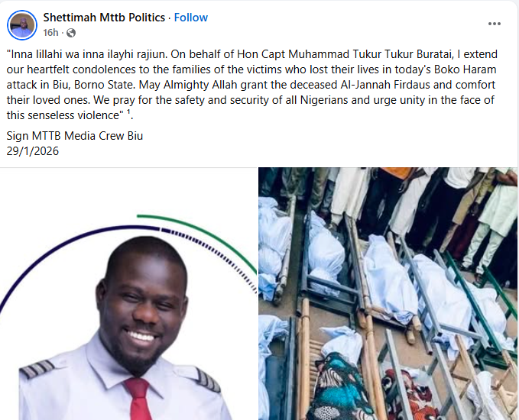Click the red tie in the pilot photo

139,399
